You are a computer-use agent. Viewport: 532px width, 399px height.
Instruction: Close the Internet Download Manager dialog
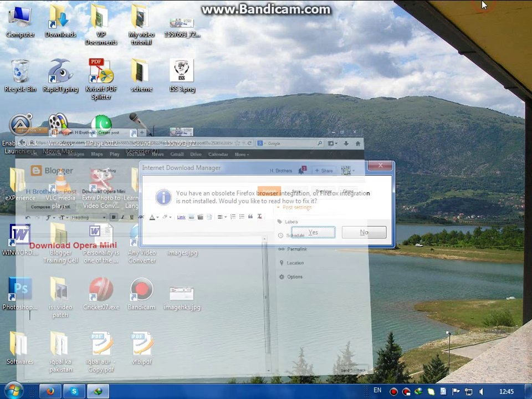[x=380, y=166]
